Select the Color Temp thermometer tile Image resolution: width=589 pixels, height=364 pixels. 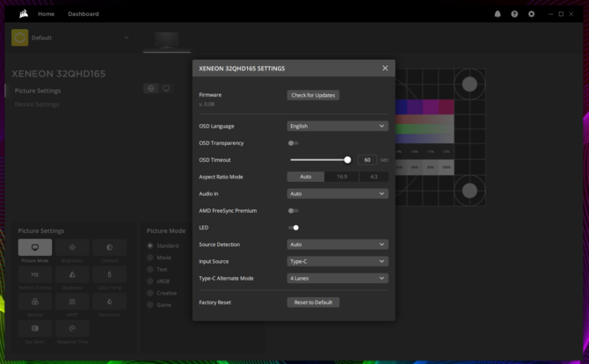109,274
